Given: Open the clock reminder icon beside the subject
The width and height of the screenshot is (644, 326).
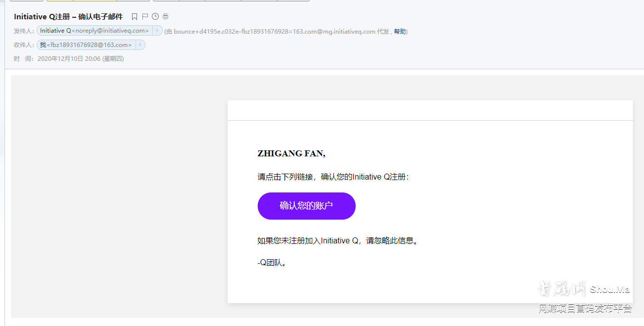Looking at the screenshot, I should point(155,16).
